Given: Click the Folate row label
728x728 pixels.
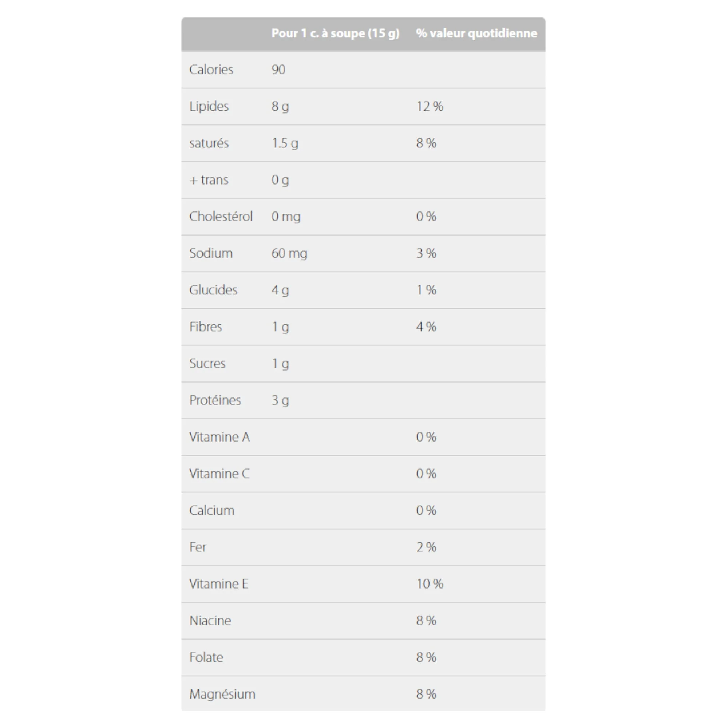Looking at the screenshot, I should [x=206, y=657].
